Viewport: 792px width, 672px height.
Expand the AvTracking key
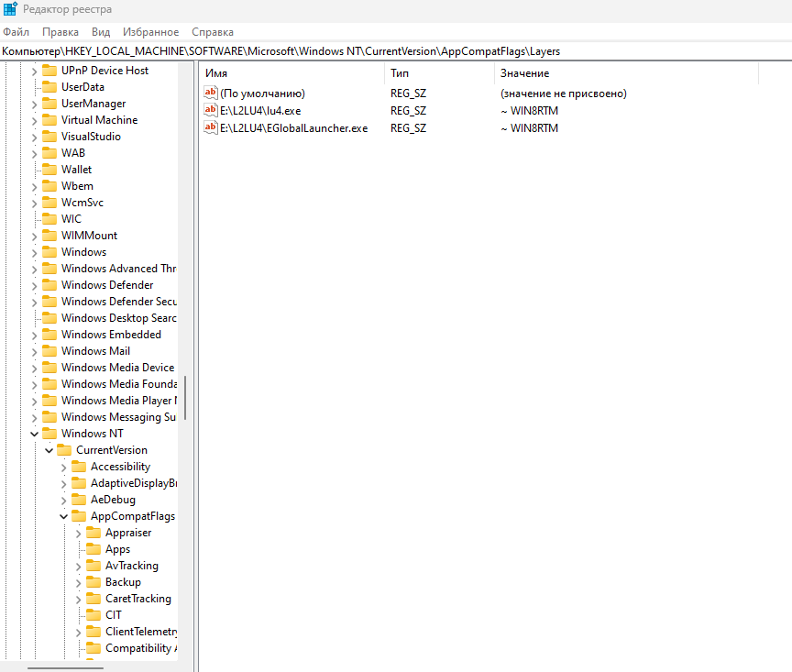[x=78, y=567]
